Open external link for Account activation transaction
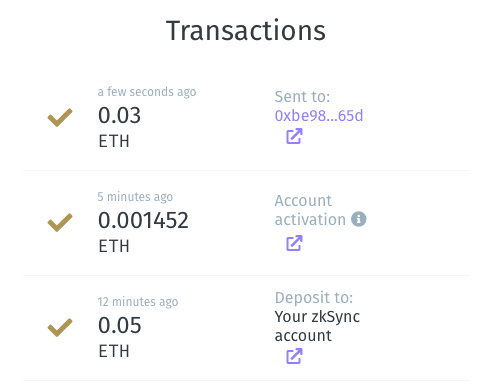Viewport: 493px width, 386px height. (294, 243)
